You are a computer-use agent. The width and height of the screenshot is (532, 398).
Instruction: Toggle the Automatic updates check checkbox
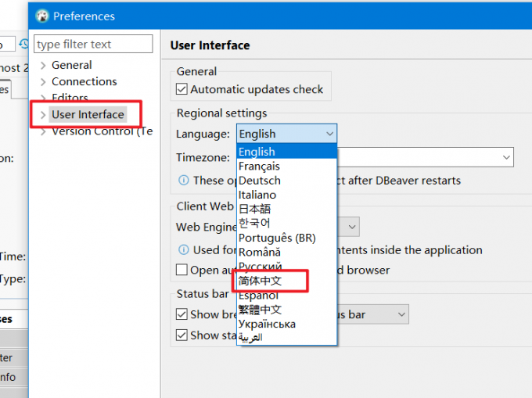pyautogui.click(x=182, y=90)
